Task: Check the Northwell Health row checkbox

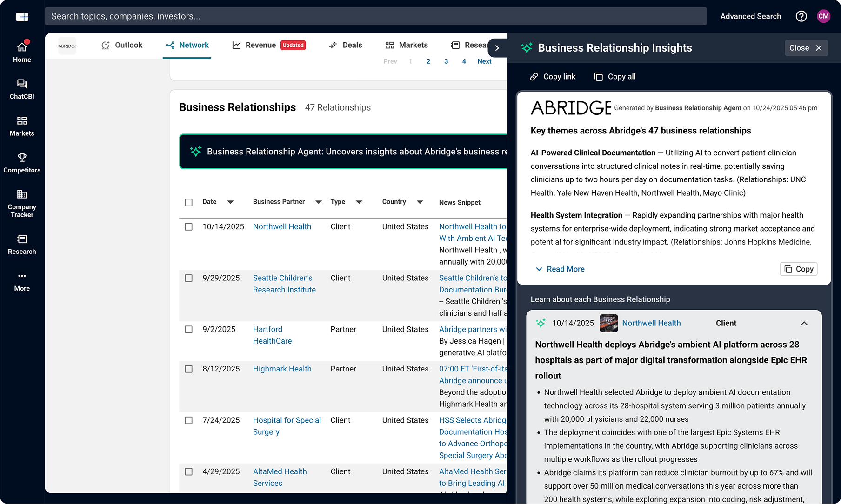Action: [189, 227]
